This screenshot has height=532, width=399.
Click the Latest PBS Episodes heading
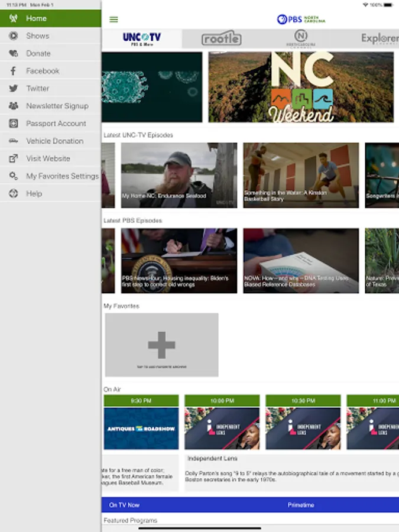[132, 220]
